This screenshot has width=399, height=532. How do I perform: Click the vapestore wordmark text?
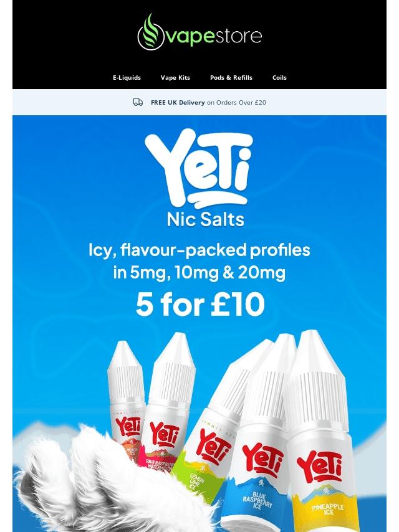[214, 36]
